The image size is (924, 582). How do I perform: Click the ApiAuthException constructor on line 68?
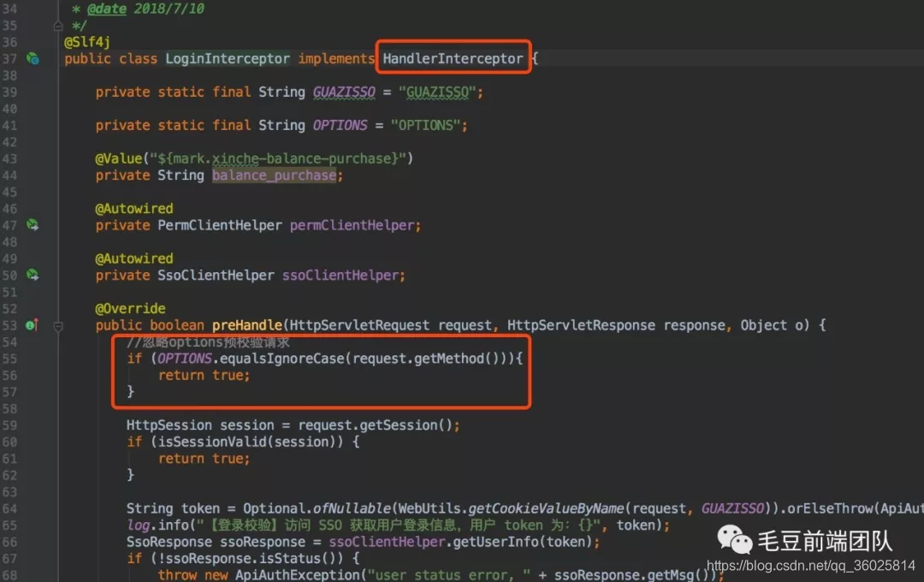[297, 575]
